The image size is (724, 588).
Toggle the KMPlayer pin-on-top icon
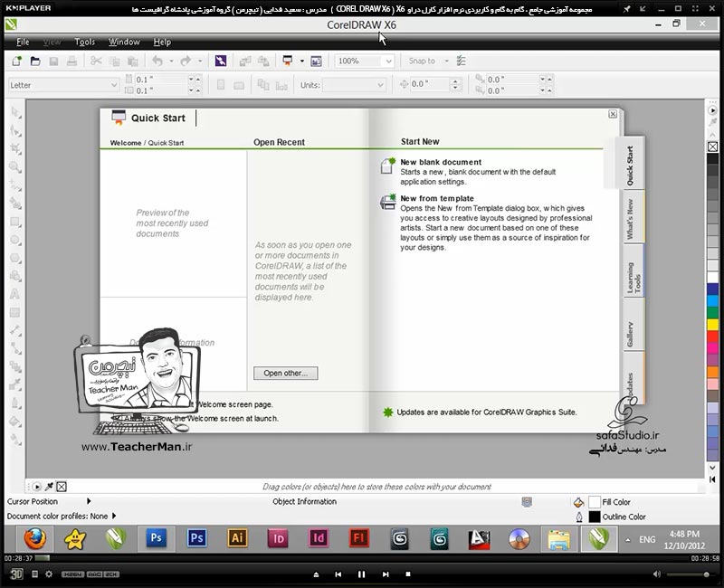point(626,9)
